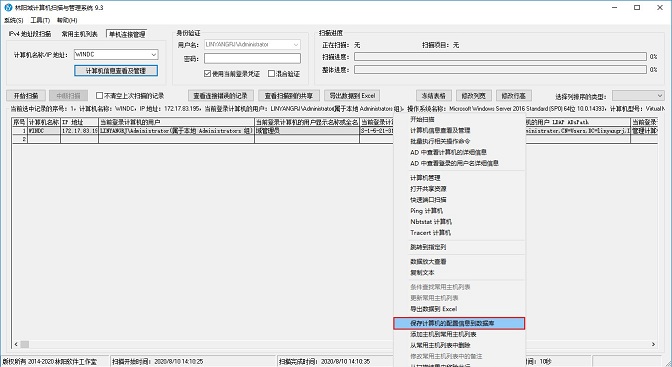Open the 选择列排序的类型 dropdown

tap(659, 96)
